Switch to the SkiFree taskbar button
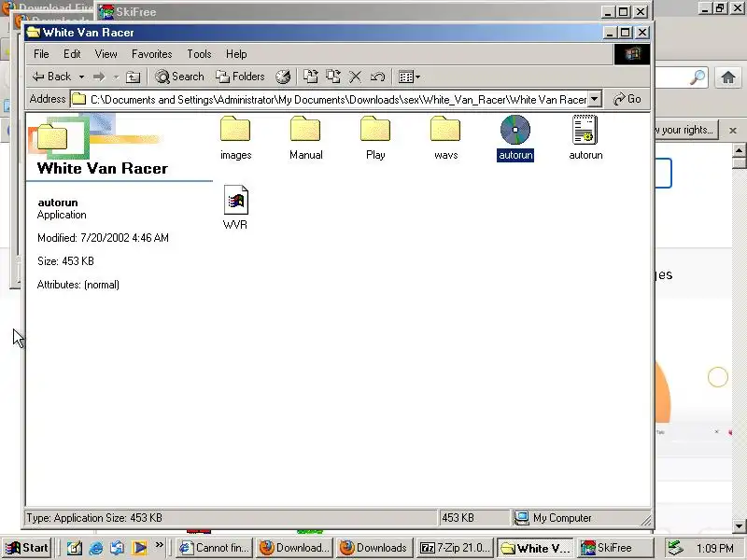The image size is (747, 560). click(614, 548)
